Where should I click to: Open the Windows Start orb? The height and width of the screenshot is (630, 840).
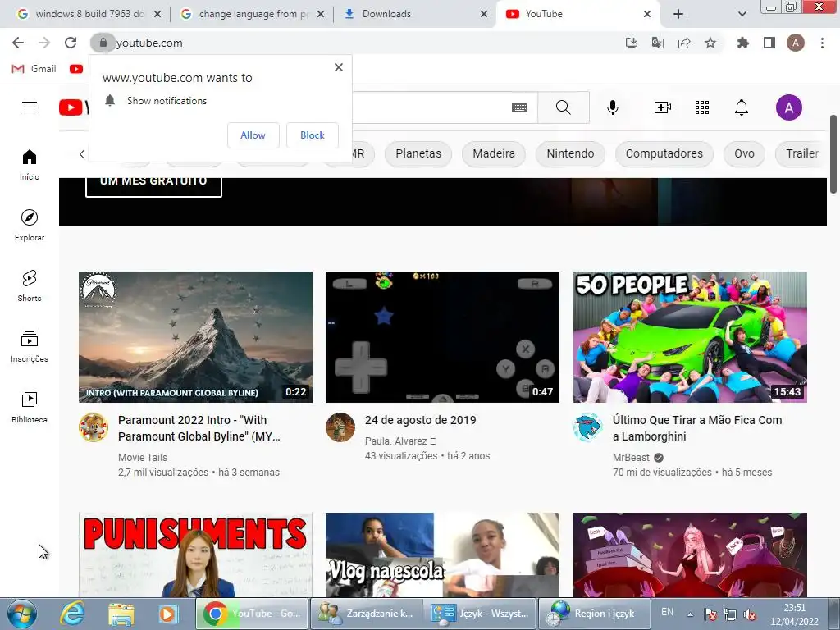click(x=21, y=614)
